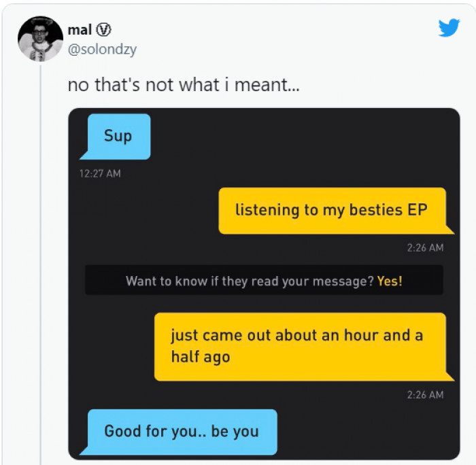Screen dimensions: 476x465
Task: Click the tail of the besties EP bubble
Action: point(450,230)
